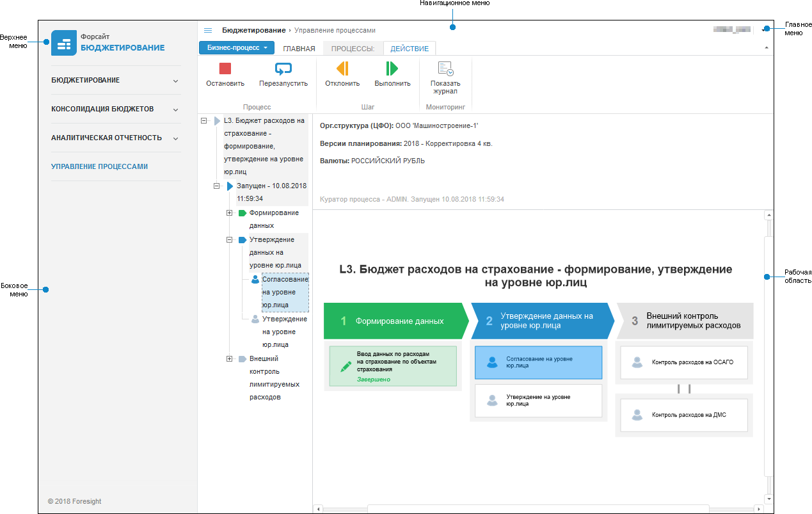Click user icon in Согласование diagram card
Viewport: 812px width, 514px height.
coord(492,362)
